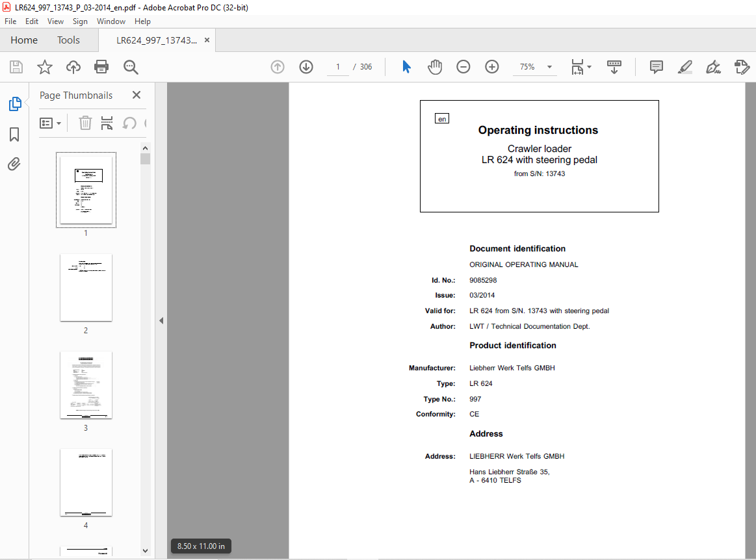The image size is (756, 560).
Task: Select the Highlight text pen tool
Action: tap(684, 67)
